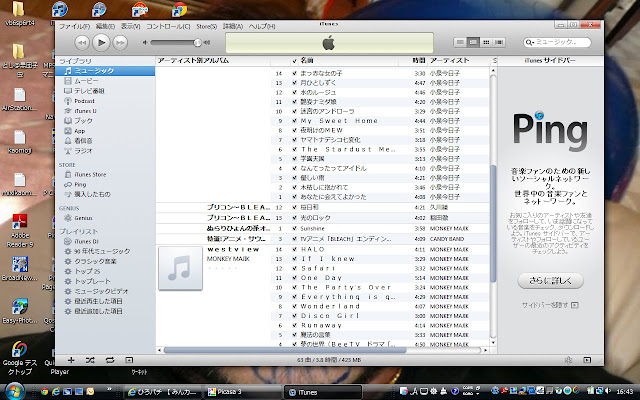Open the 表示(V) menu

(130, 26)
